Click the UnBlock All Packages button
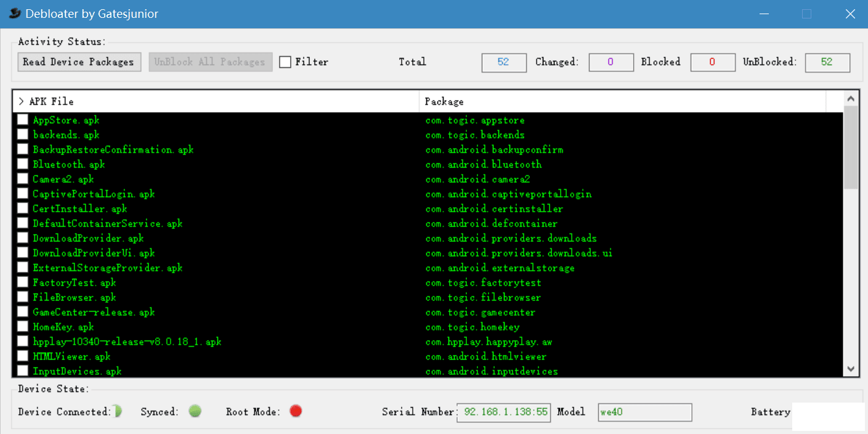The image size is (868, 434). point(210,62)
